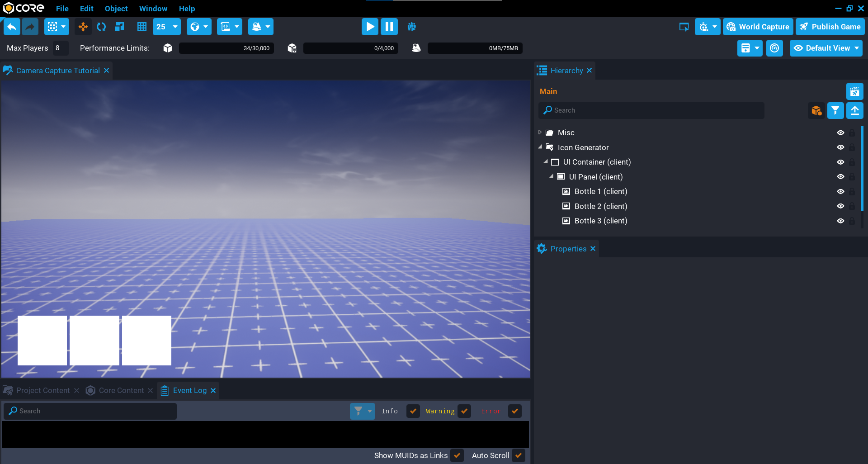This screenshot has height=464, width=868.
Task: Click the Undo arrow button
Action: pos(12,27)
